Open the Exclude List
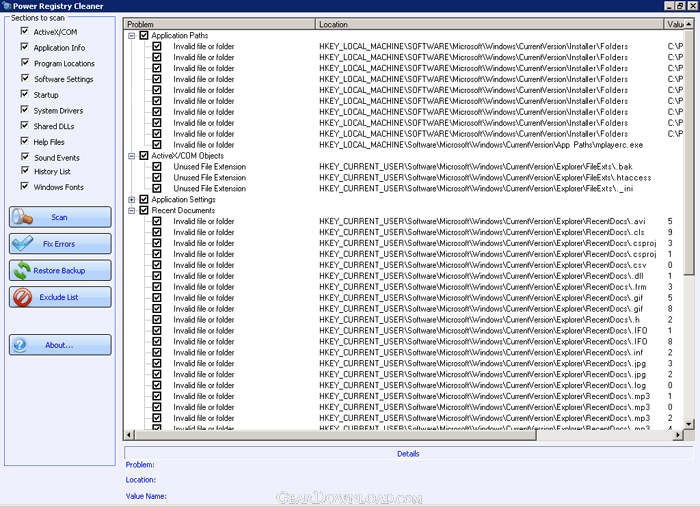The image size is (700, 507). click(x=60, y=297)
